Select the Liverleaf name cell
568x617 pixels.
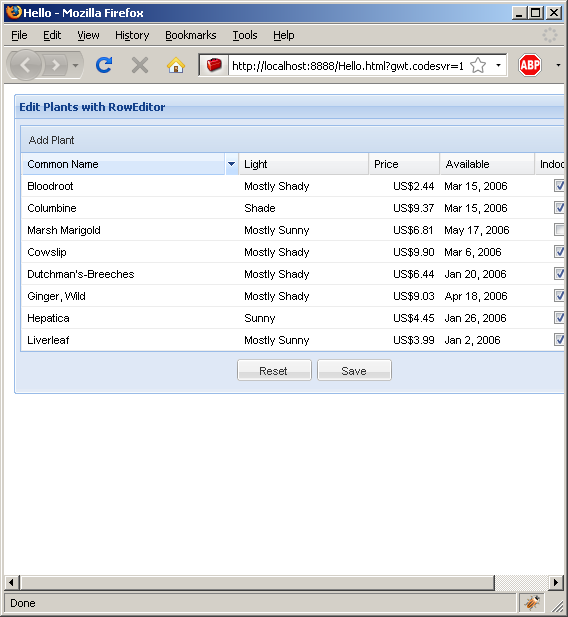[x=130, y=340]
